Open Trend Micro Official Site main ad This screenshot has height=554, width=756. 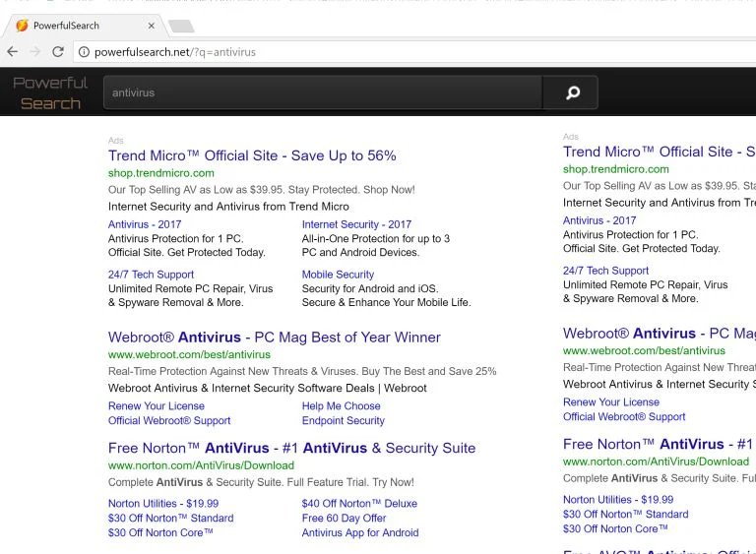coord(252,155)
